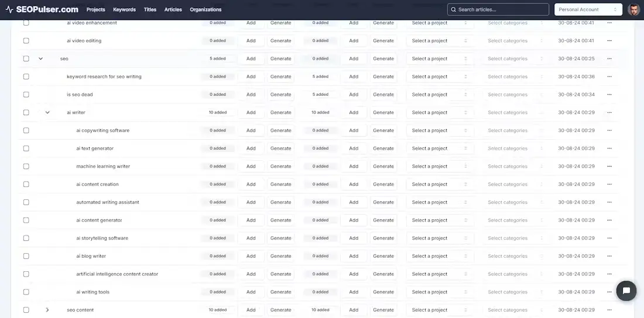Check the box for 'ai video editing'

coord(26,41)
